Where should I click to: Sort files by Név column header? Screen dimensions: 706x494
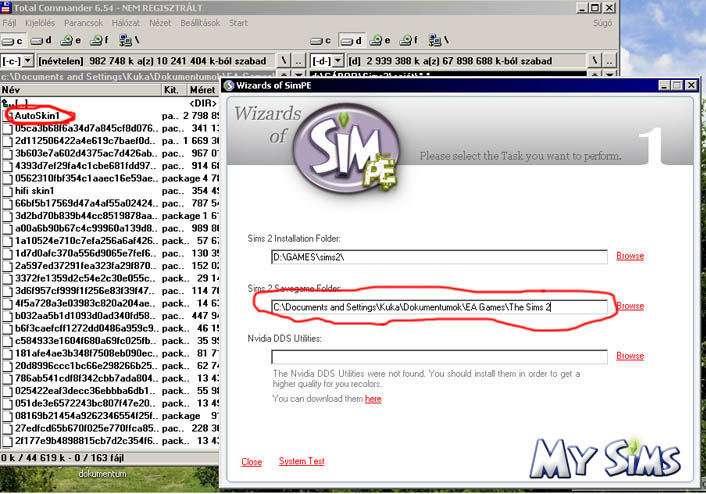pos(81,90)
